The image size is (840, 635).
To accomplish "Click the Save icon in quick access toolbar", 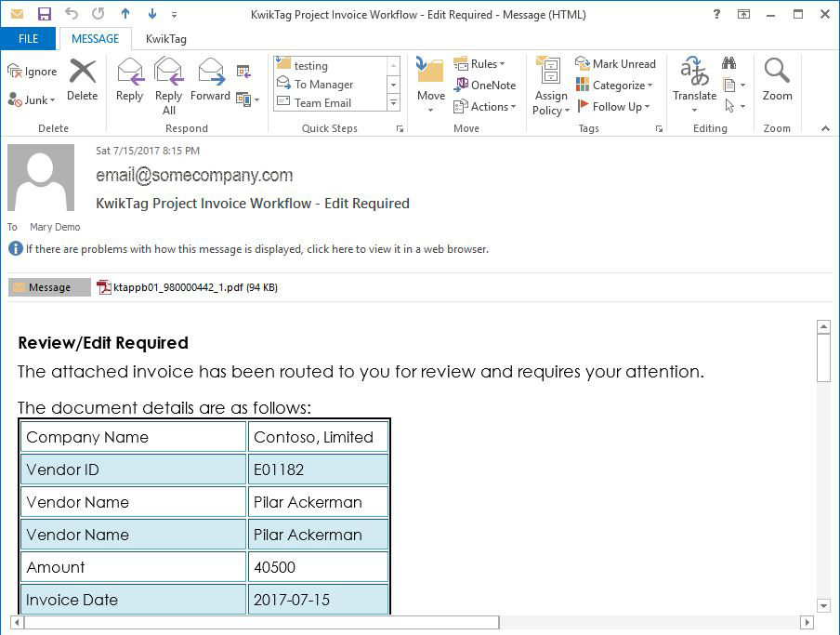I will 44,14.
